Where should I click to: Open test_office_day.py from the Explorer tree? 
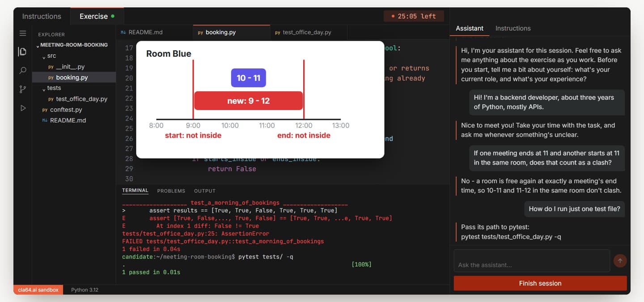coord(74,99)
